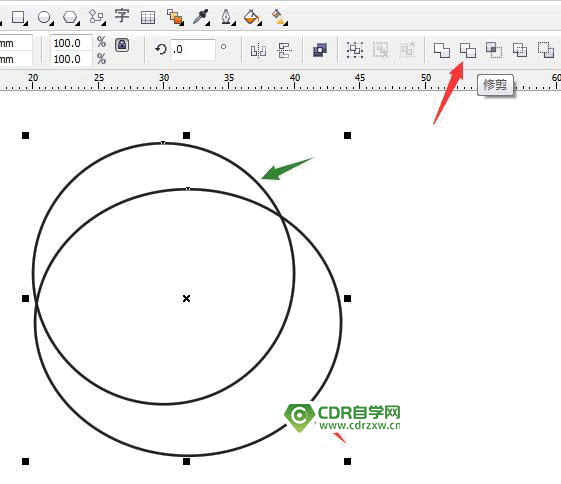Click the top node of the lower ellipse
The width and height of the screenshot is (561, 484).
pos(188,189)
